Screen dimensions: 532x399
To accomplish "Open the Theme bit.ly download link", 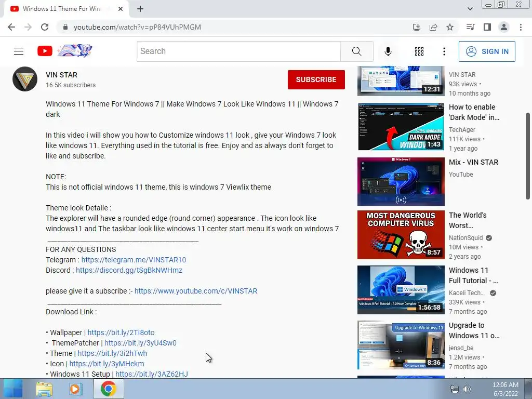I will (112, 353).
